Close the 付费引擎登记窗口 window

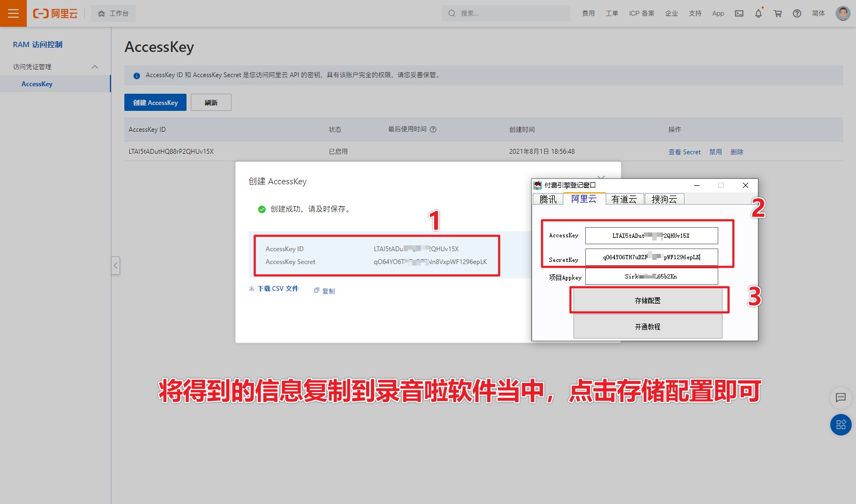coord(746,185)
